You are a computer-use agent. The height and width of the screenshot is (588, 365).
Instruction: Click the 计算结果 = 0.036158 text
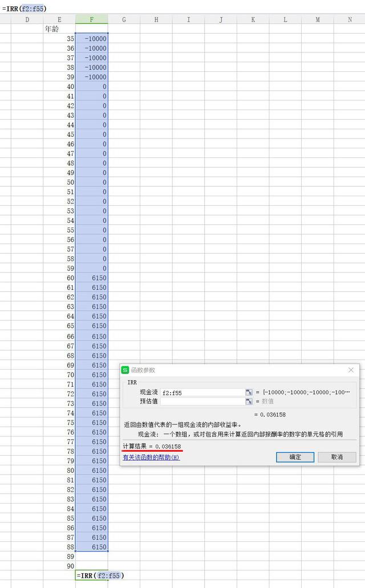coord(152,446)
